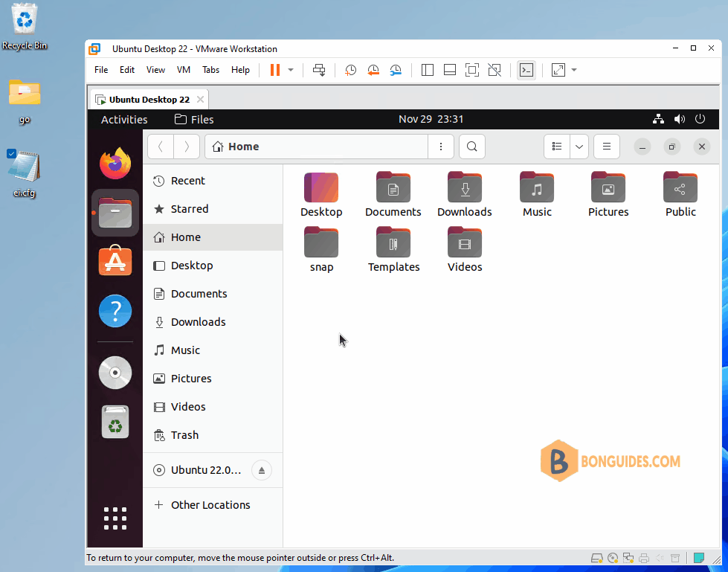The width and height of the screenshot is (728, 572).
Task: Eject the Ubuntu 22.0 disc
Action: point(262,470)
